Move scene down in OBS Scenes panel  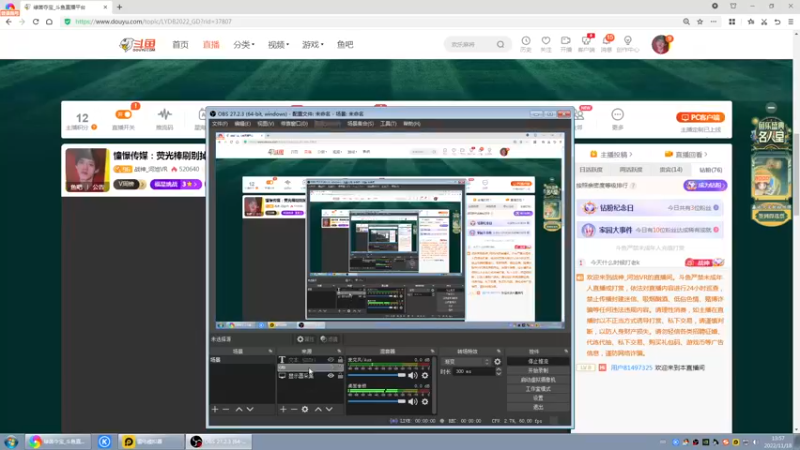[x=250, y=409]
